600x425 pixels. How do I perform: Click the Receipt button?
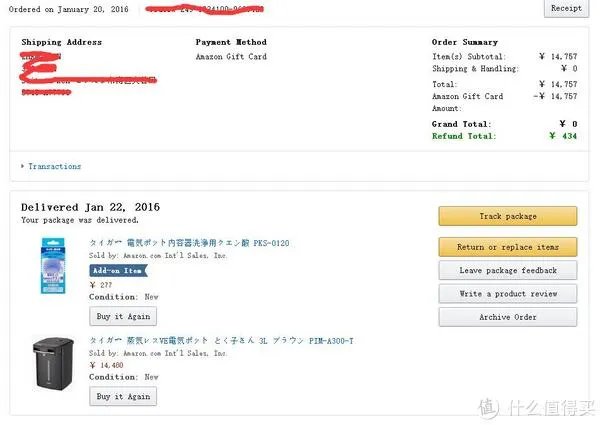click(566, 9)
